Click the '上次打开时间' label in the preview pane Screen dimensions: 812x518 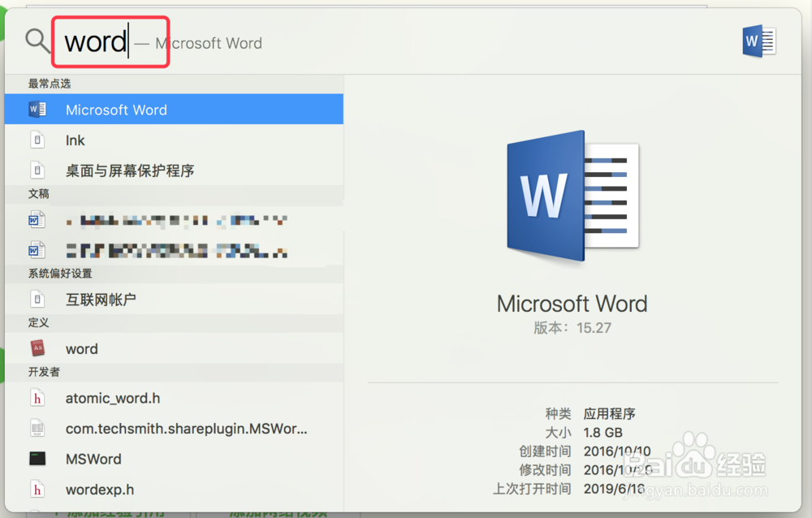pyautogui.click(x=533, y=489)
